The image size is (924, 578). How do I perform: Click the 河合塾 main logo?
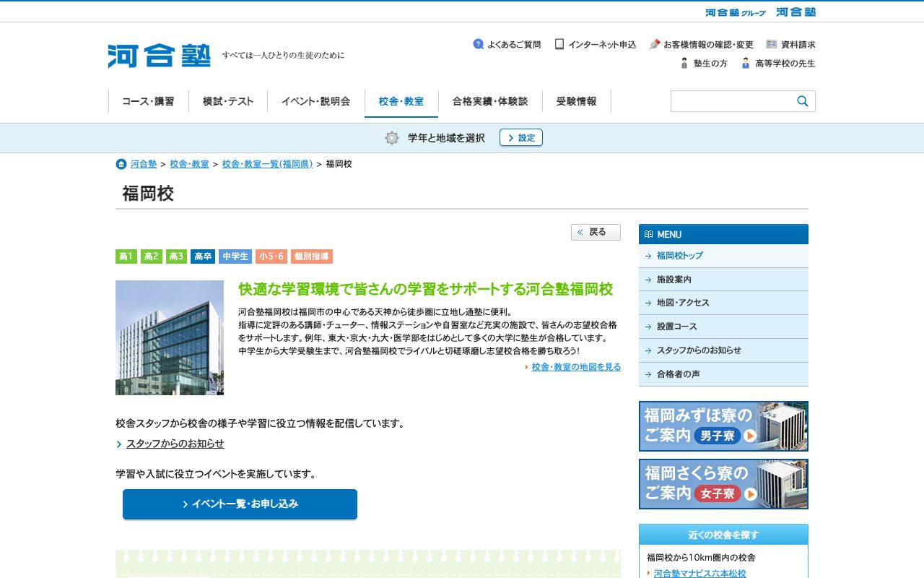coord(160,56)
